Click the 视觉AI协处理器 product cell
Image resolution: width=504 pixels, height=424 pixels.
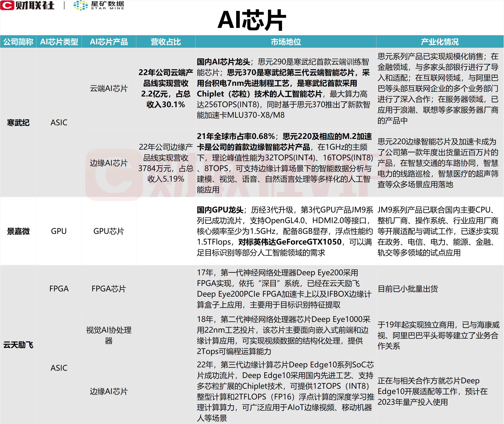109,335
